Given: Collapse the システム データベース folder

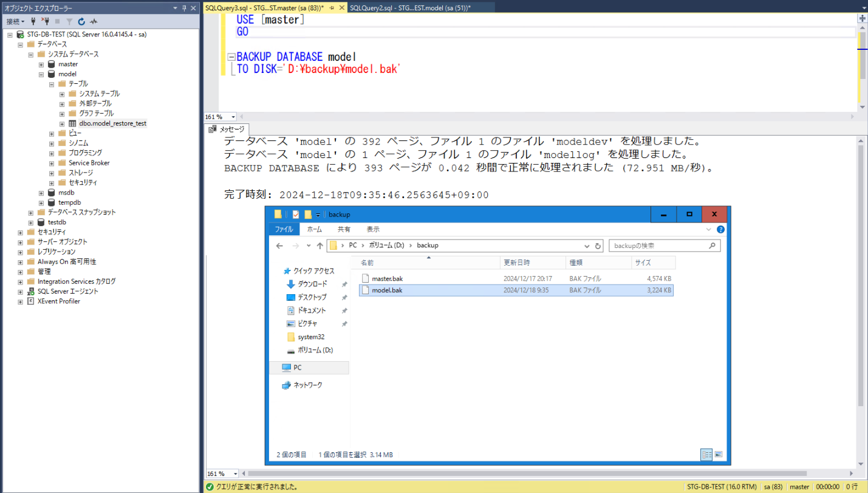Looking at the screenshot, I should coord(32,54).
